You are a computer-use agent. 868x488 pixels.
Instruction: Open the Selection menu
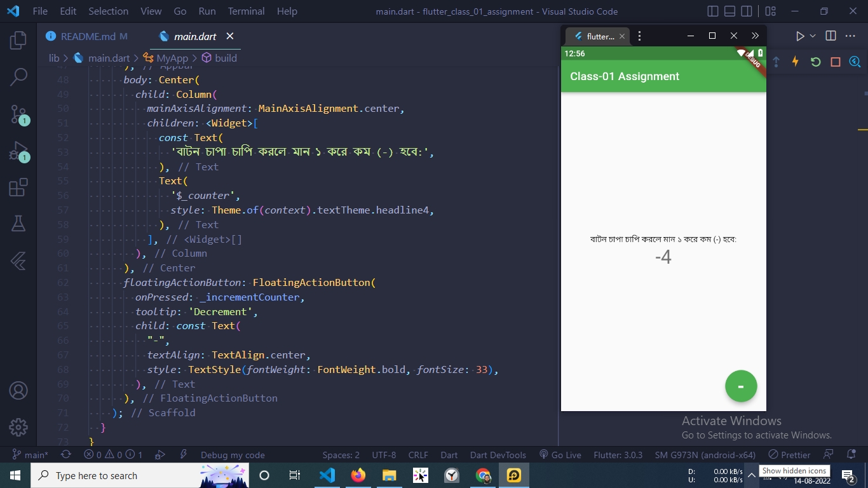108,11
